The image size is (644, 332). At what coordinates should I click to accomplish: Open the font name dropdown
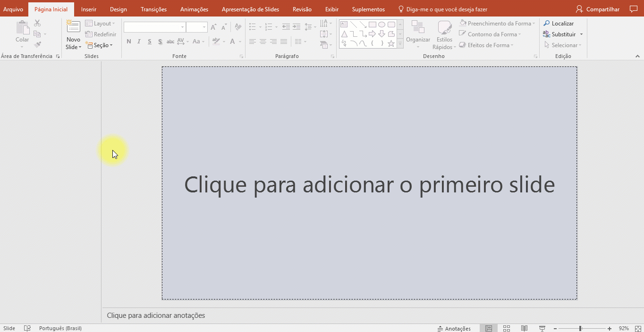tap(182, 27)
